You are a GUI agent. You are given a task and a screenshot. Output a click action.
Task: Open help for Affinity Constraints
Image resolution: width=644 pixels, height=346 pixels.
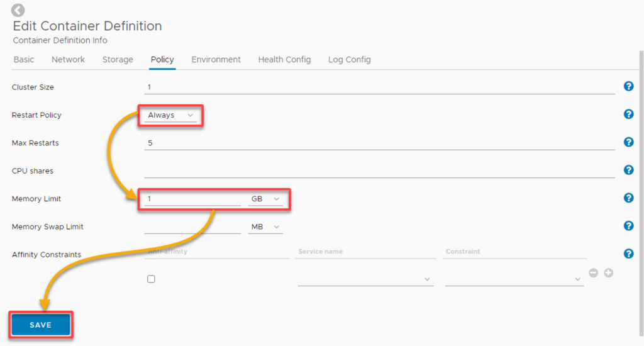[628, 254]
